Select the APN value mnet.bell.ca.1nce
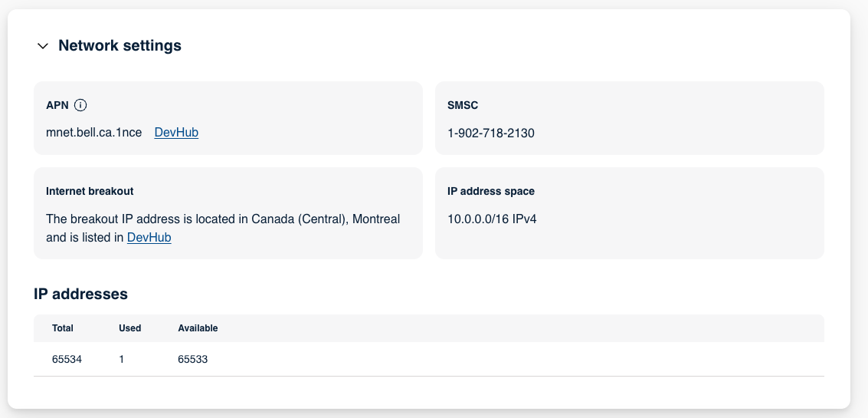This screenshot has height=418, width=868. pyautogui.click(x=93, y=133)
